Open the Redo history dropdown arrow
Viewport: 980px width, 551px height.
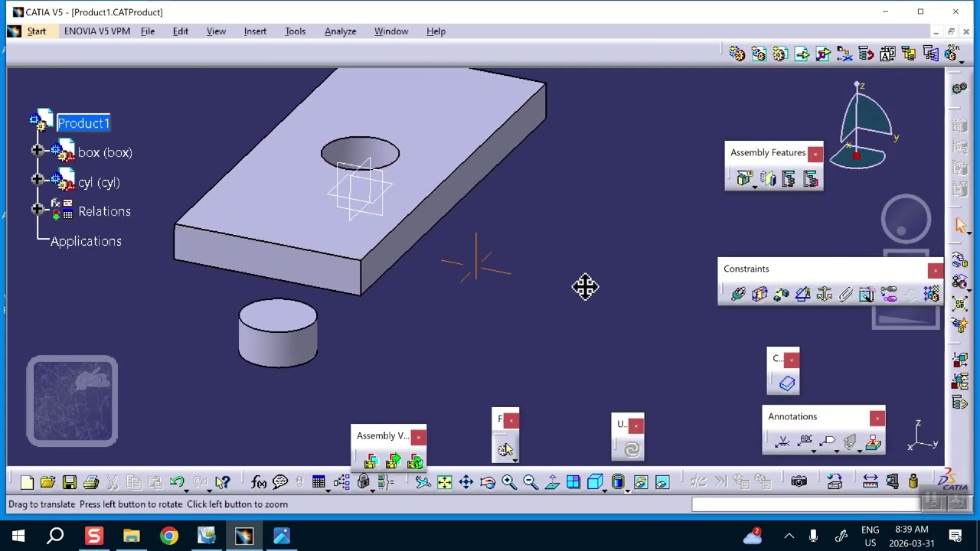[x=210, y=490]
